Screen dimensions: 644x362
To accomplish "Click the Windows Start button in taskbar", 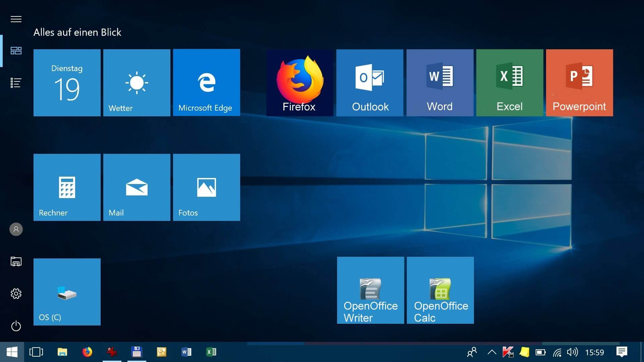I will coord(12,352).
